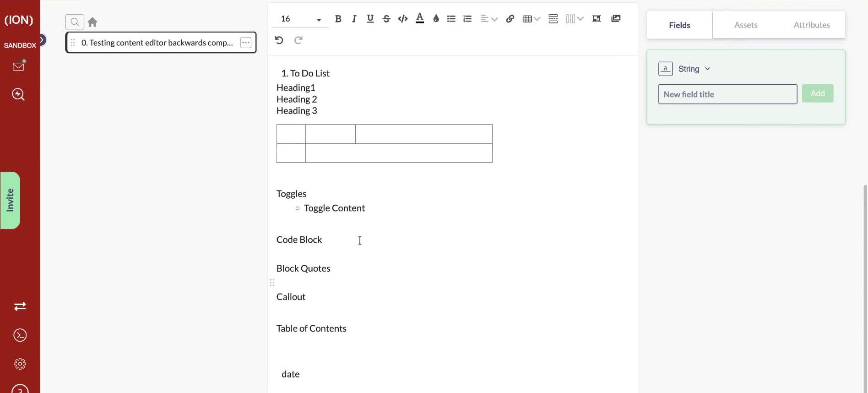The width and height of the screenshot is (868, 393).
Task: Switch to the Attributes tab
Action: point(812,25)
